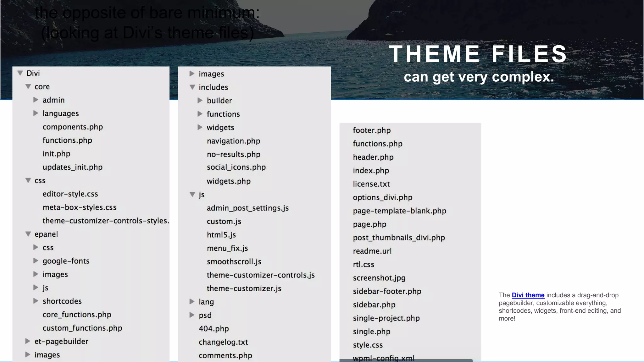The width and height of the screenshot is (644, 362).
Task: Select options_divi.php file
Action: 383,197
